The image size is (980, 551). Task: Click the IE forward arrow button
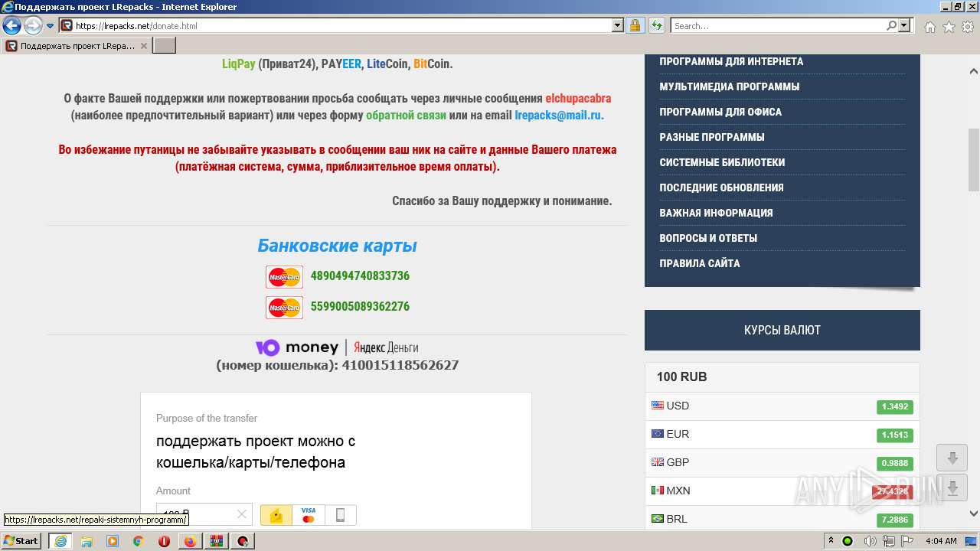point(33,25)
